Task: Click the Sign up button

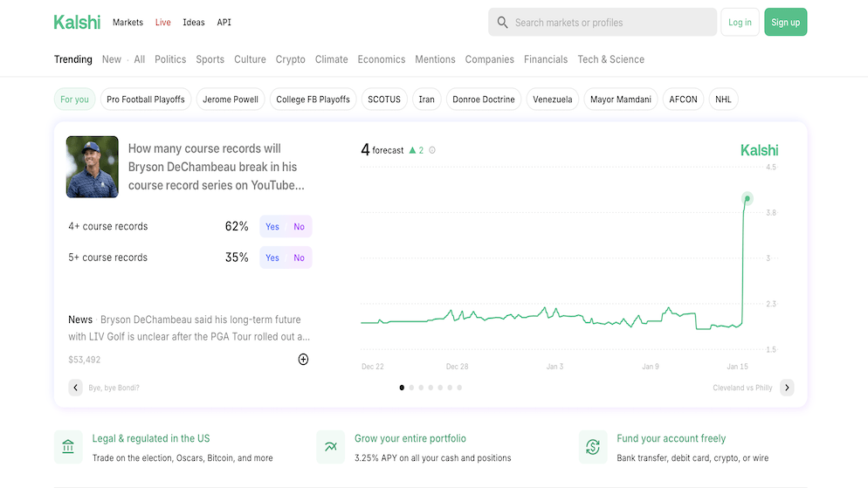Action: (x=786, y=22)
